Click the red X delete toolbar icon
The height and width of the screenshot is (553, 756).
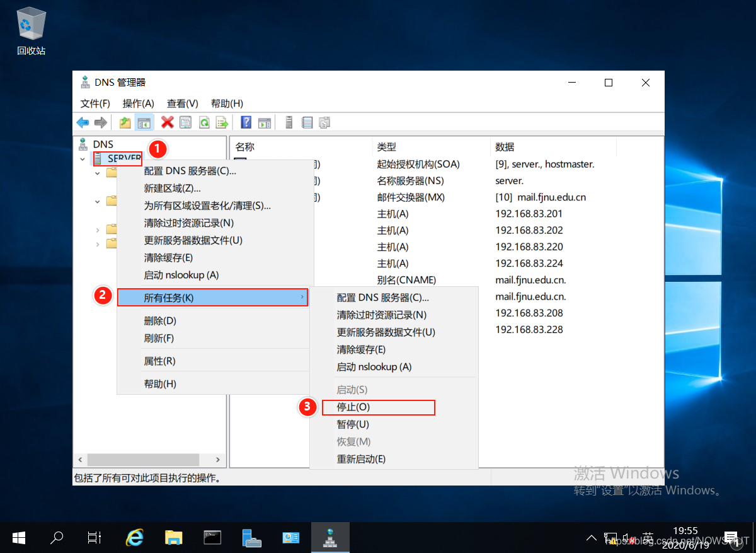pos(167,122)
